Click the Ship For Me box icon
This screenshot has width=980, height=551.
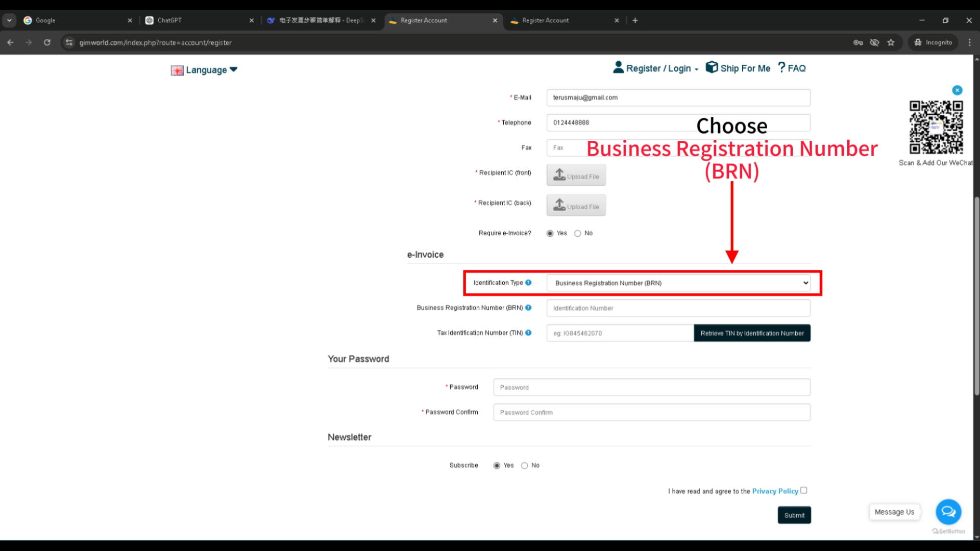point(712,67)
